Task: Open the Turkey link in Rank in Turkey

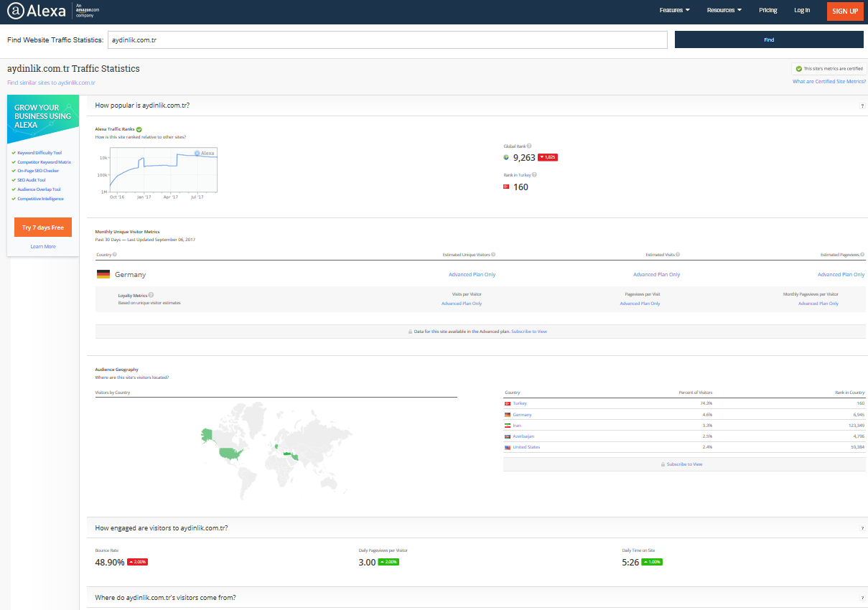Action: click(x=525, y=174)
